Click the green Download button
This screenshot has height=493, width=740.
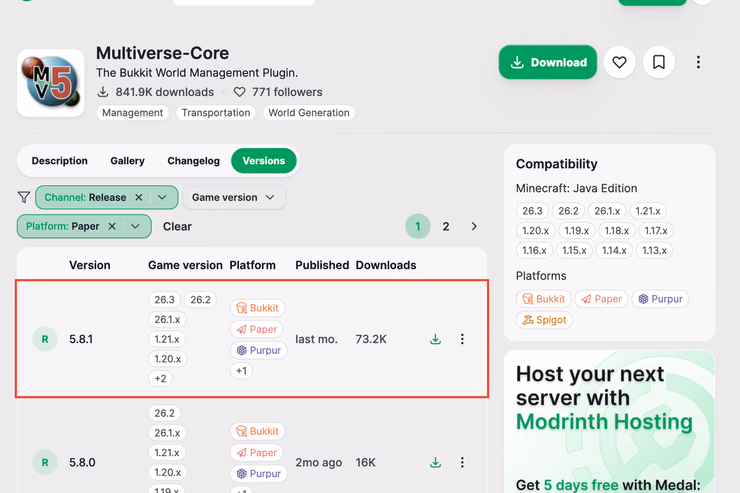547,62
